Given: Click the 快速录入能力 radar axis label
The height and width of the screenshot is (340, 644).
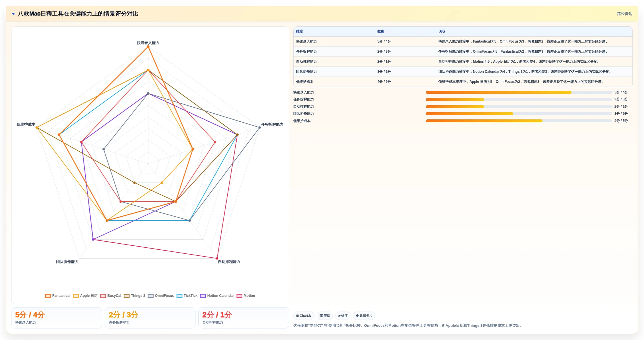Looking at the screenshot, I should point(148,43).
